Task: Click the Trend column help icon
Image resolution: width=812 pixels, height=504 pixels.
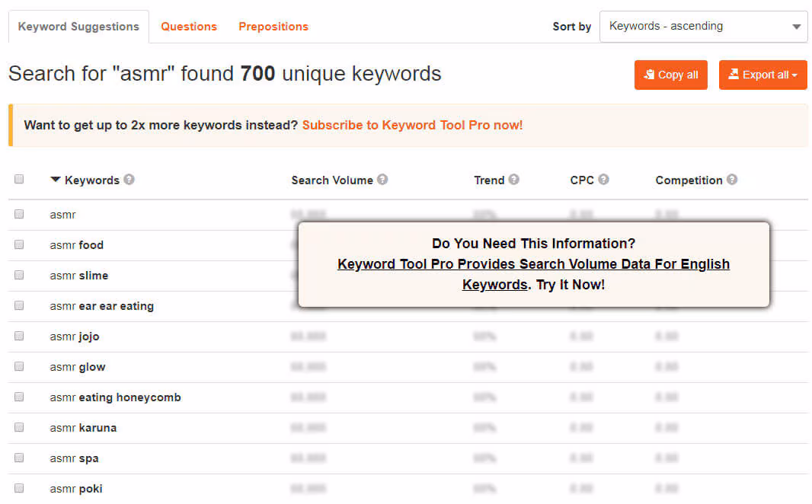Action: [514, 180]
